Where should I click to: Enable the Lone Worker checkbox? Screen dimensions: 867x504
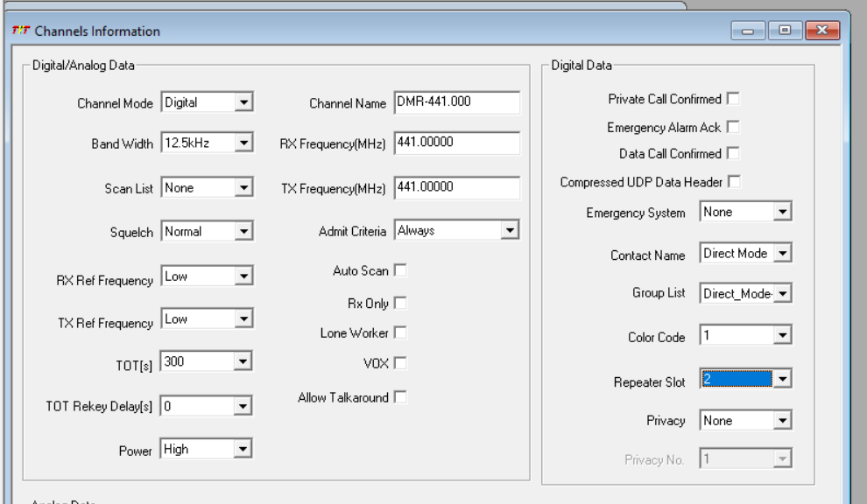tap(400, 332)
